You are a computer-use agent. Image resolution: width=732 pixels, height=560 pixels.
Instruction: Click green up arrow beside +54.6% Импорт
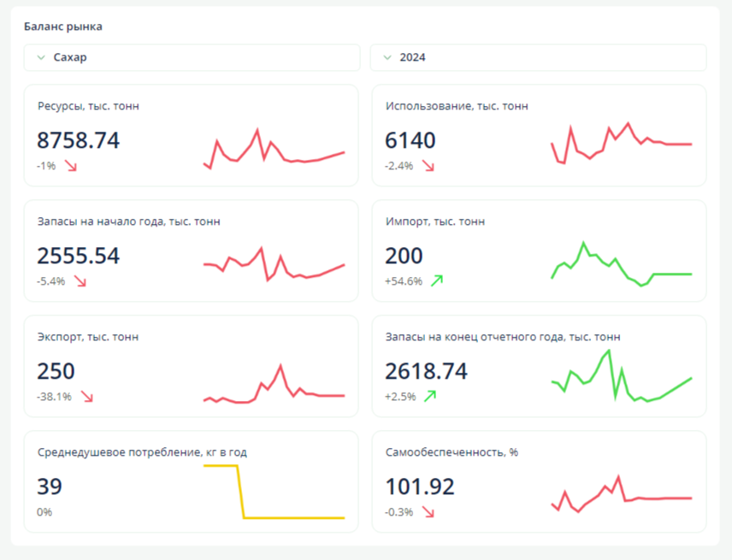coord(437,280)
